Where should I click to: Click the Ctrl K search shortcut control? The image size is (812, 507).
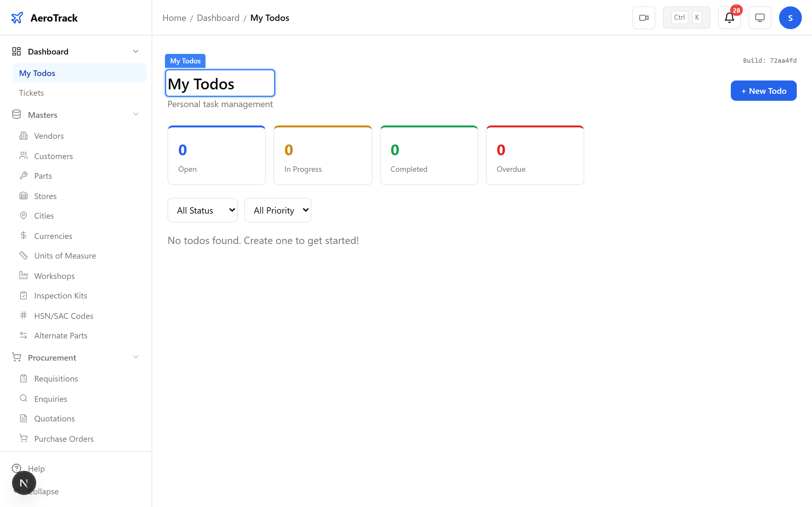coord(686,17)
